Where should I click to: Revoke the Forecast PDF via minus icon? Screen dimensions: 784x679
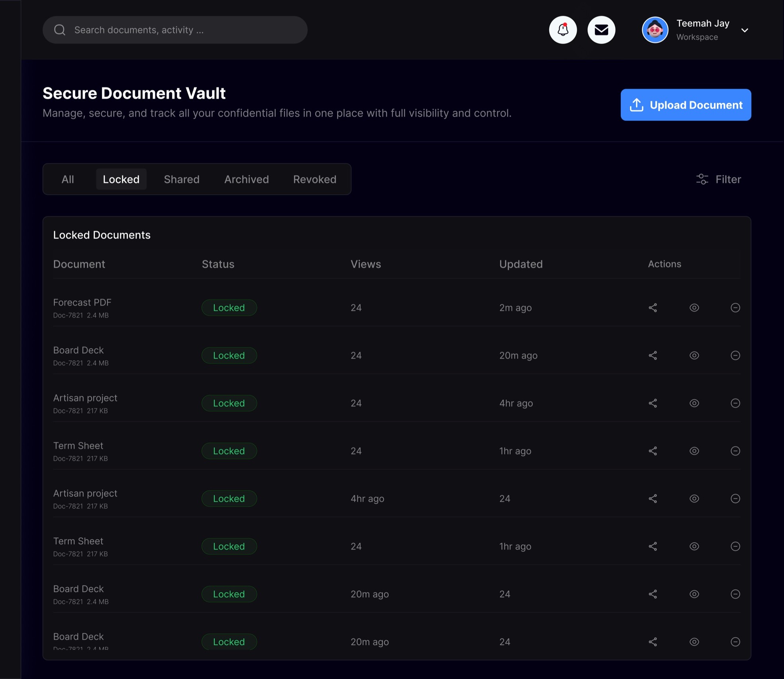[x=735, y=308]
